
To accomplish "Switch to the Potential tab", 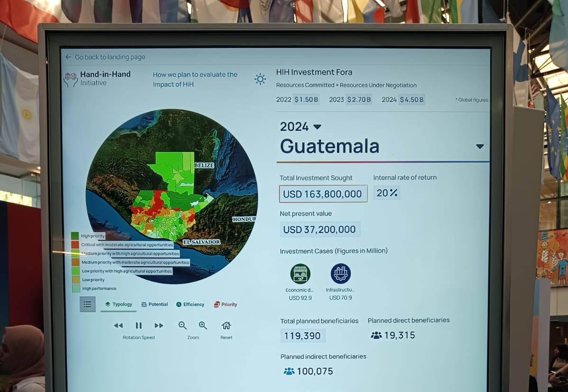I will [x=155, y=304].
